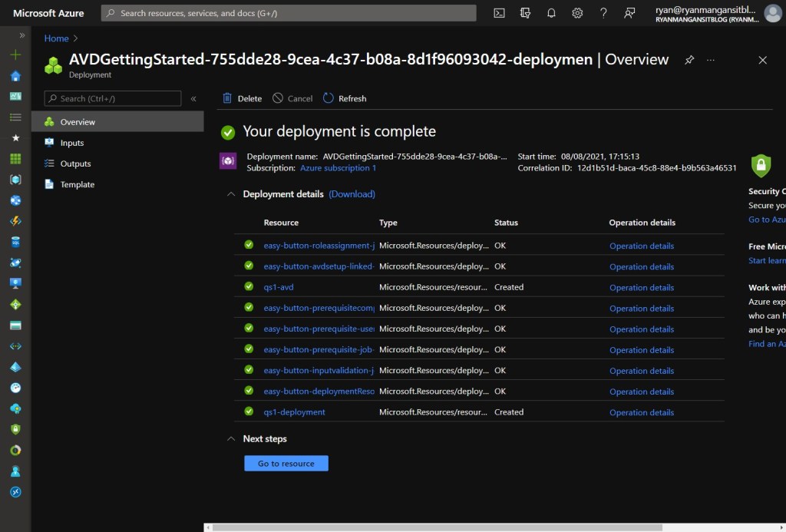
Task: Launch Cloud Shell from the top bar
Action: tap(499, 13)
